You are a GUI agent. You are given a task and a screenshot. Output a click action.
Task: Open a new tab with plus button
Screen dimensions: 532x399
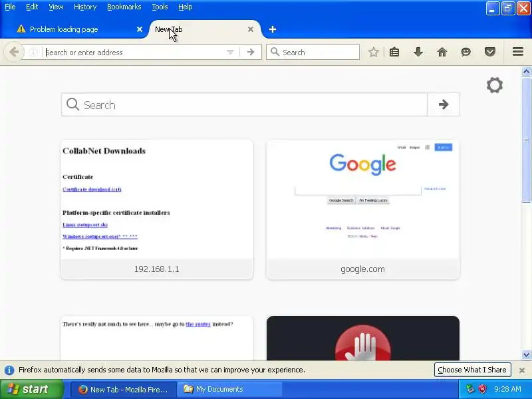coord(273,29)
